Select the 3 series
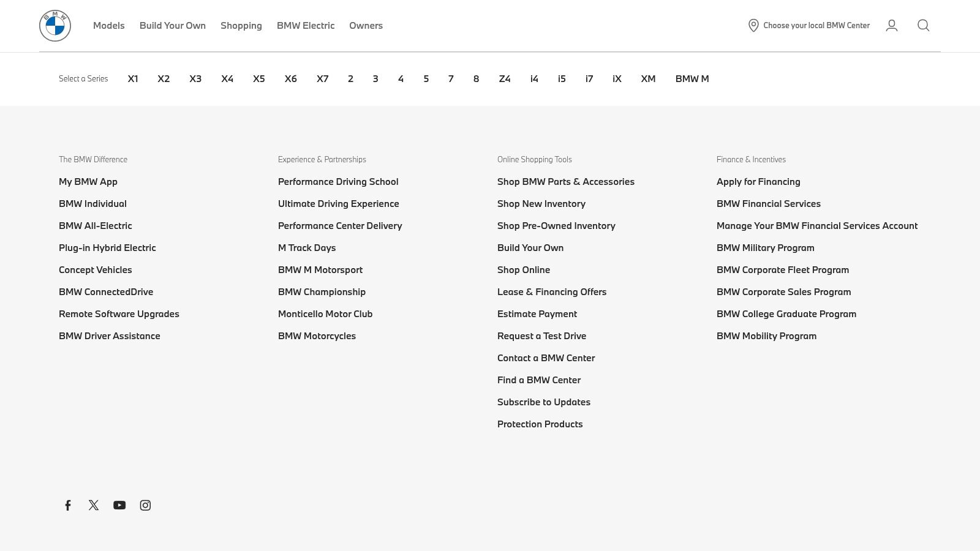The width and height of the screenshot is (980, 551). (x=375, y=79)
